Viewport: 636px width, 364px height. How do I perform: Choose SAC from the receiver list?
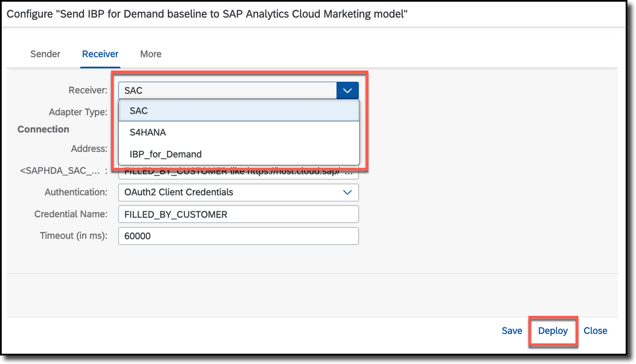239,111
